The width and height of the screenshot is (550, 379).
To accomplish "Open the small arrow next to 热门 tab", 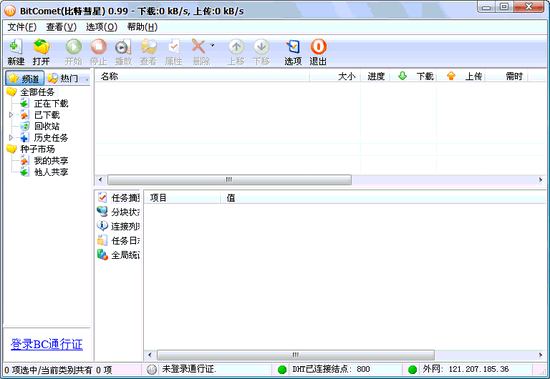I will click(x=87, y=79).
